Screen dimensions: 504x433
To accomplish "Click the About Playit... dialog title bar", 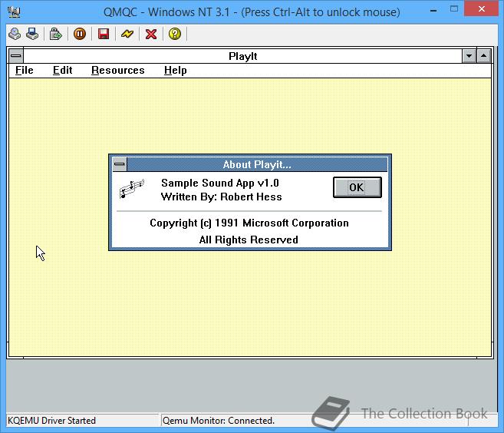I will coord(257,164).
